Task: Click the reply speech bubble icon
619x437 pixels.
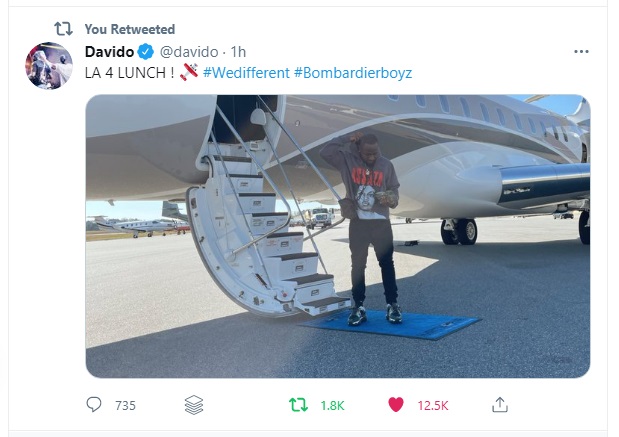Action: pyautogui.click(x=94, y=404)
